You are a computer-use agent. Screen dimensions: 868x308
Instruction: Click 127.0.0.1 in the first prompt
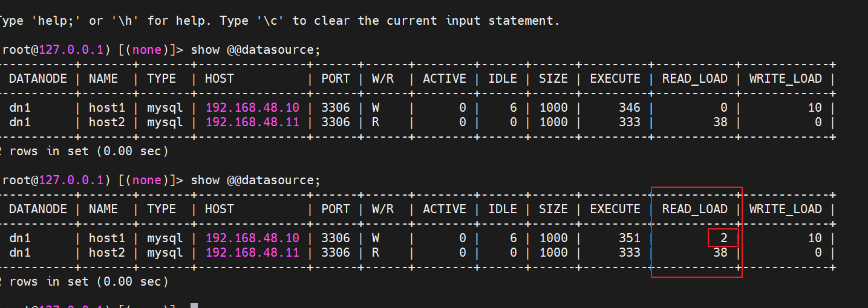pos(71,50)
